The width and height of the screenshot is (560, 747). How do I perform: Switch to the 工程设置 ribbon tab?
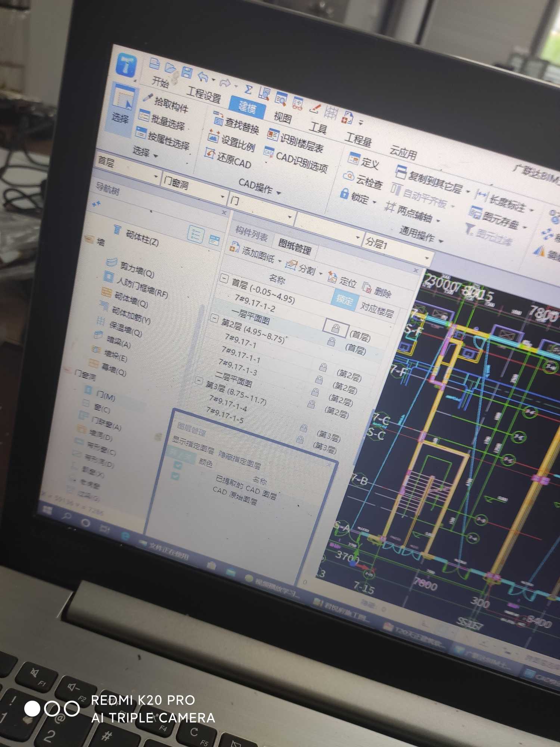[204, 94]
